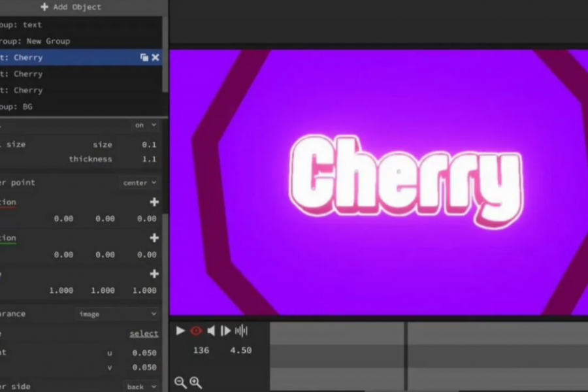Step forward one frame
Viewport: 588px width, 392px height.
tap(225, 331)
